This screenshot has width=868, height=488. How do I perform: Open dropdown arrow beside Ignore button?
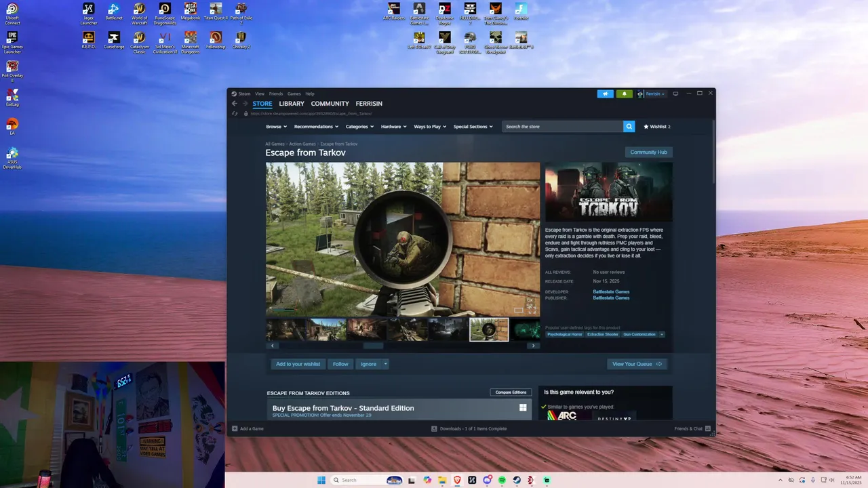point(385,364)
